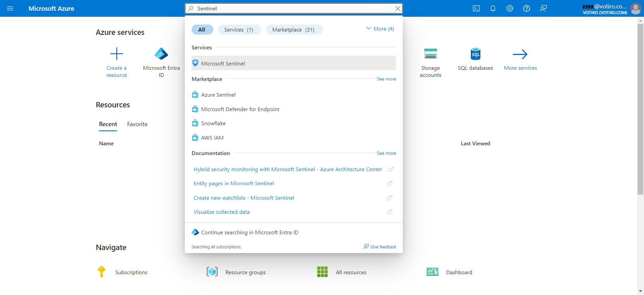Click the Azure Sentinel marketplace bag icon
The image size is (644, 295).
tap(195, 95)
